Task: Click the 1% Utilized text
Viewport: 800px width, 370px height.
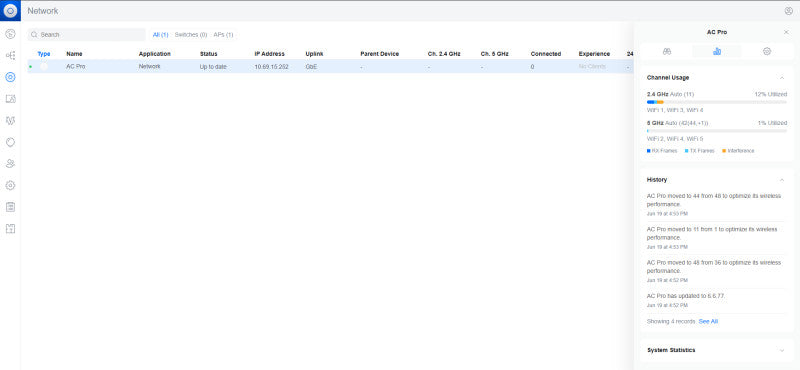Action: click(x=772, y=123)
